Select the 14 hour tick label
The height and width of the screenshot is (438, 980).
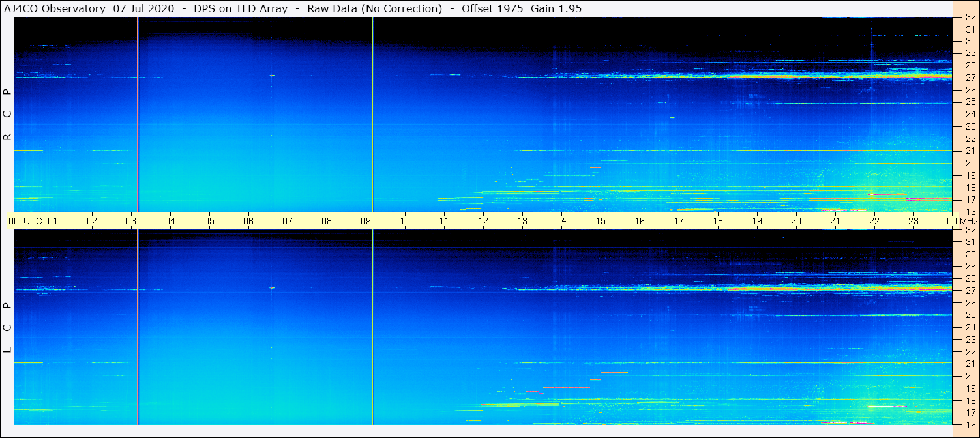(x=561, y=221)
